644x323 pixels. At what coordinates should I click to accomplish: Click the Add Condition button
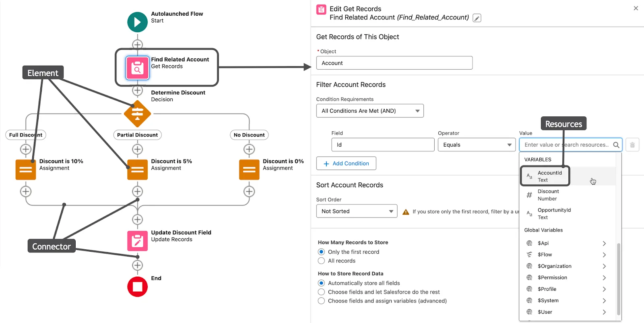[346, 163]
